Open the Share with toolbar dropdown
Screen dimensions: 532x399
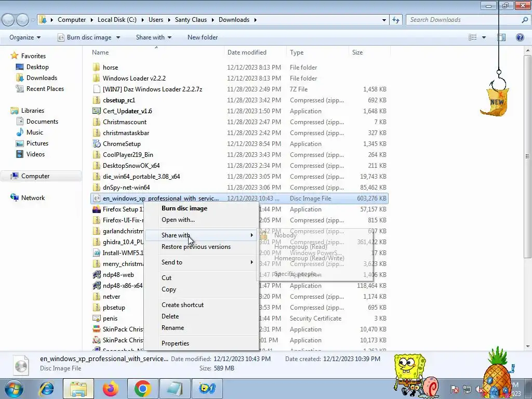click(153, 37)
